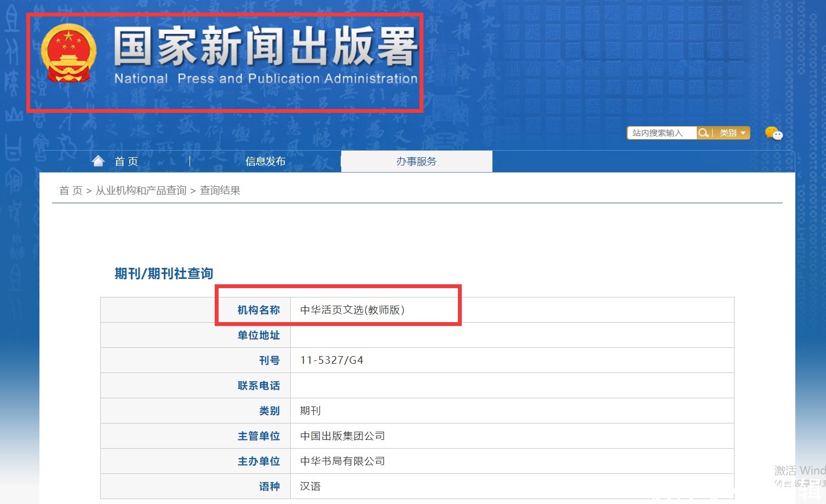Click the 语种 value 汉语

[310, 486]
